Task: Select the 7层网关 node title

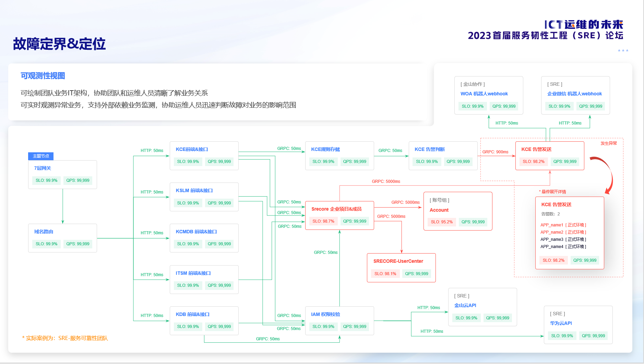Action: [x=43, y=168]
